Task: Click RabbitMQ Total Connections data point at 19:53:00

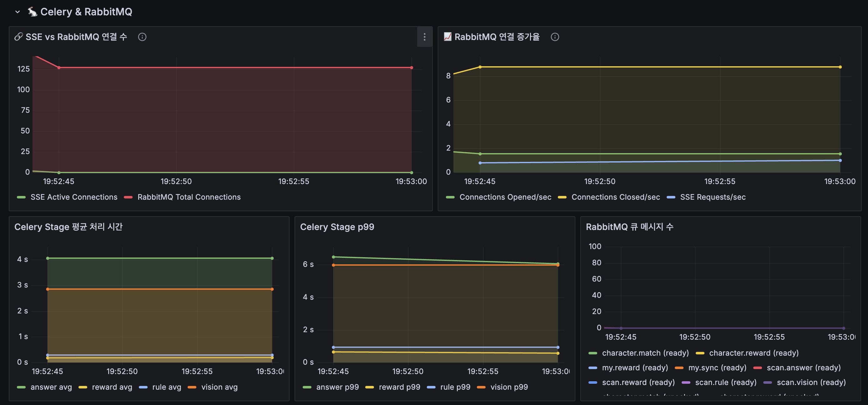Action: [x=411, y=68]
